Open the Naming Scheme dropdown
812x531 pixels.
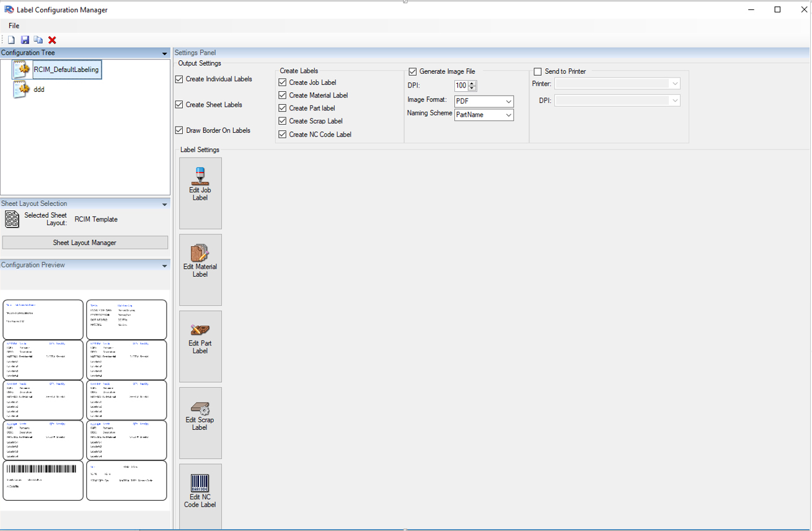(x=510, y=115)
